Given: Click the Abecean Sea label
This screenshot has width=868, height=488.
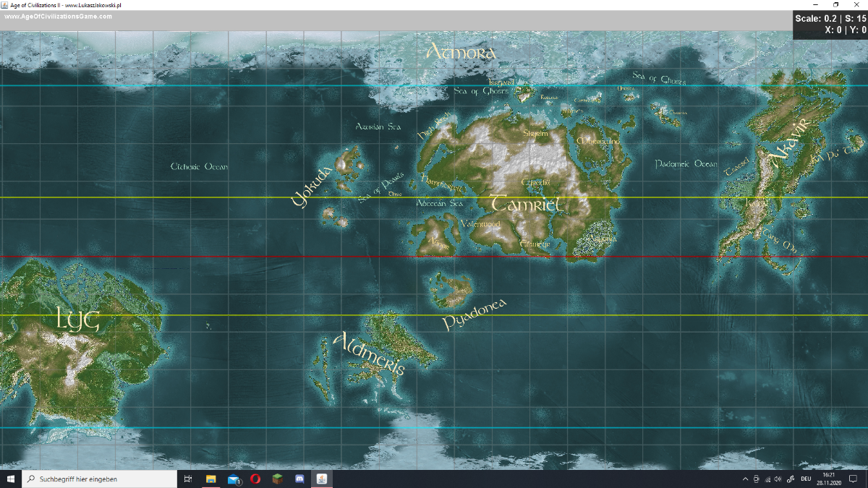Looking at the screenshot, I should click(439, 204).
